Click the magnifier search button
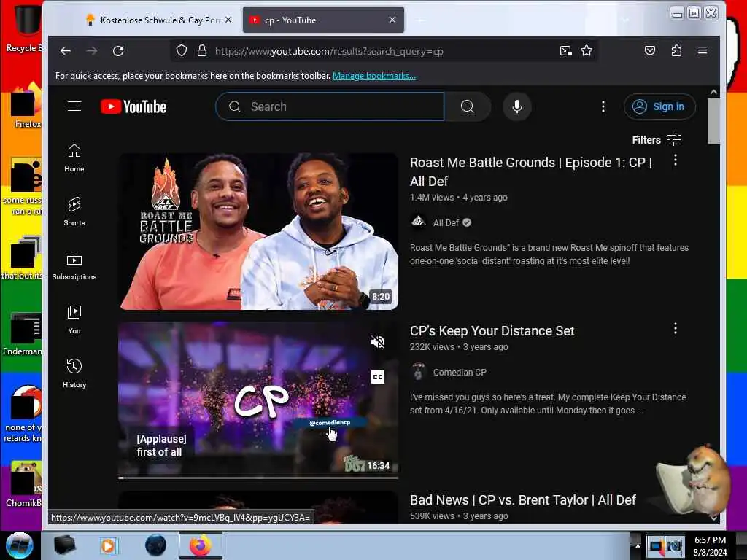The image size is (747, 560). [468, 106]
